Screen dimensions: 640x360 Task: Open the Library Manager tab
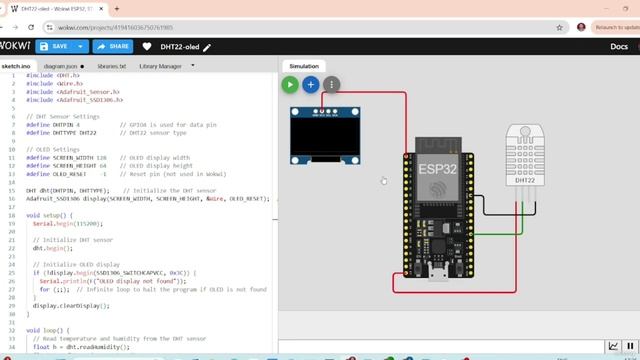[x=160, y=66]
